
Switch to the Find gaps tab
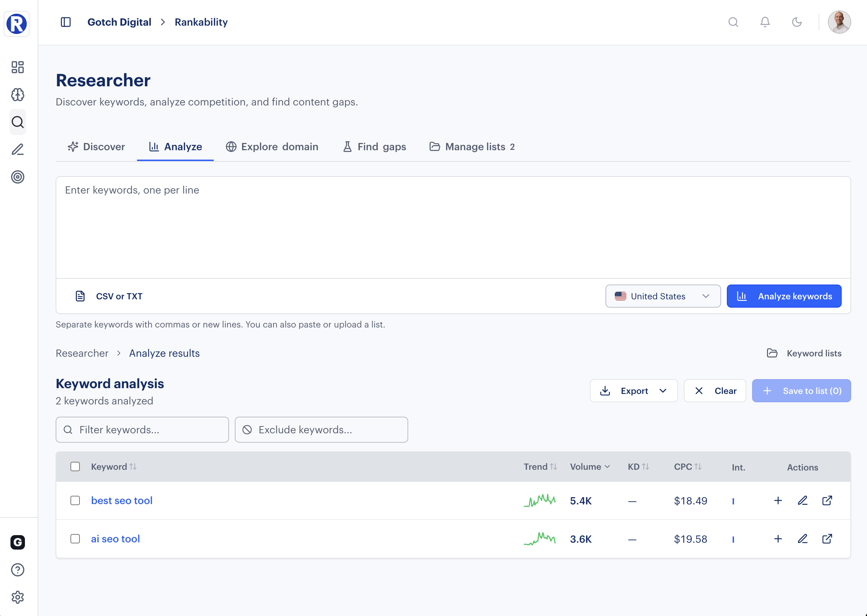375,147
